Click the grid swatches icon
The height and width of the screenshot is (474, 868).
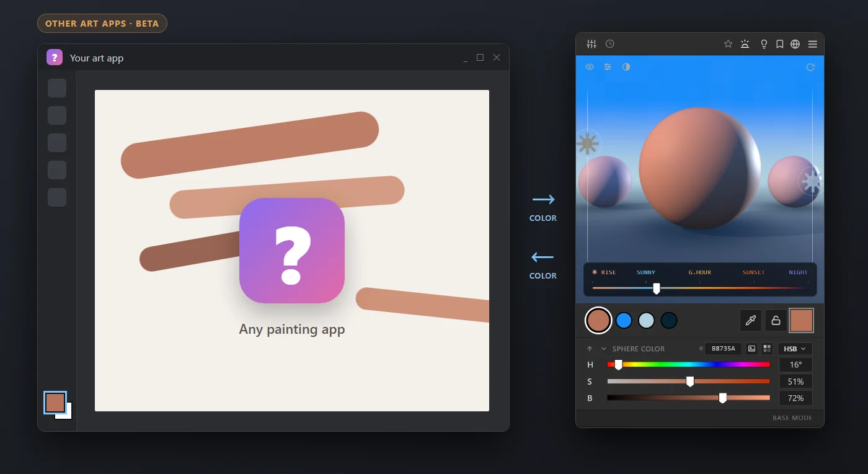[768, 349]
